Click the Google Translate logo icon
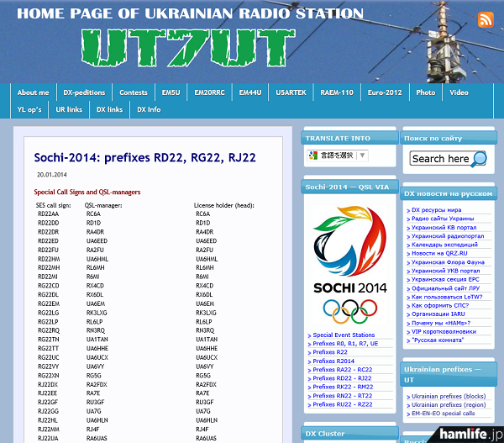This screenshot has width=504, height=443. 312,156
